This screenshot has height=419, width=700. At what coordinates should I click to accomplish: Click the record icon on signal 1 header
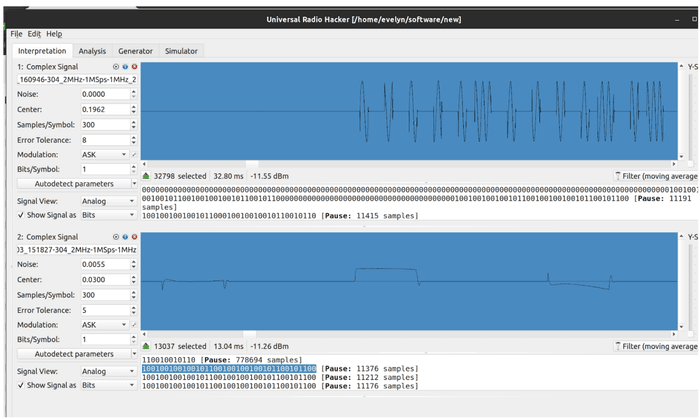tap(116, 67)
